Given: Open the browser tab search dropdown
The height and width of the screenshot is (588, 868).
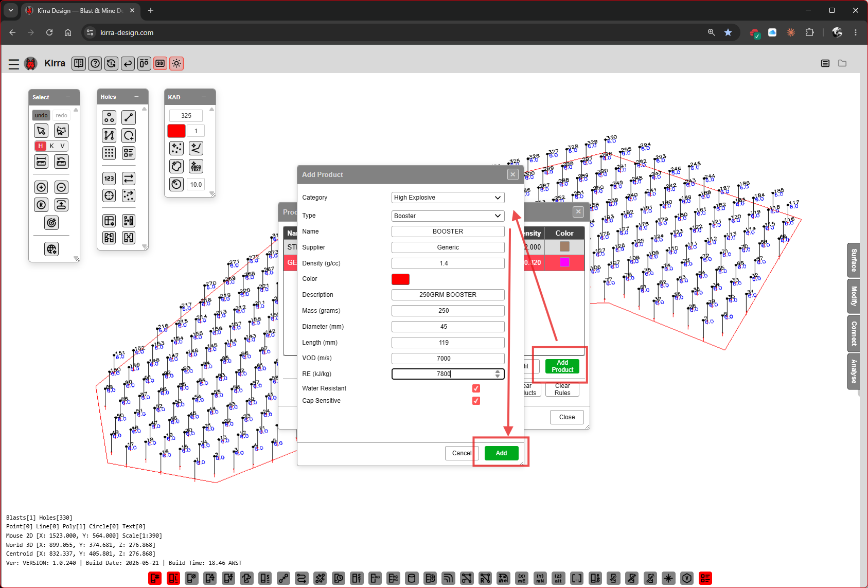Looking at the screenshot, I should [x=11, y=10].
